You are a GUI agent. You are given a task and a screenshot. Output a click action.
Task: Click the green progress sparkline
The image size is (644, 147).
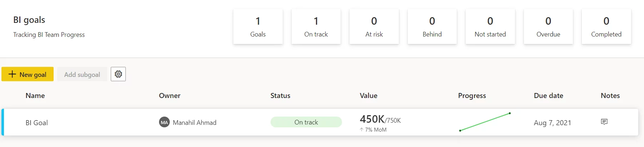pyautogui.click(x=485, y=122)
